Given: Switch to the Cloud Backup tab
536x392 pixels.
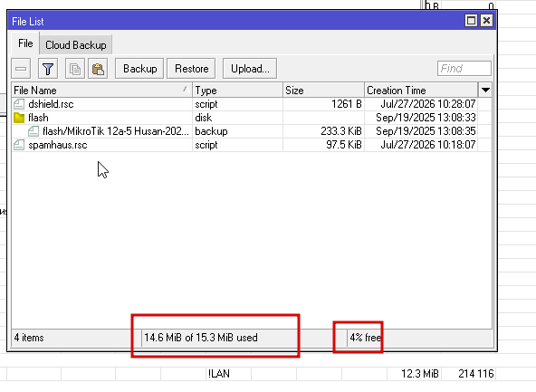Looking at the screenshot, I should pos(76,45).
